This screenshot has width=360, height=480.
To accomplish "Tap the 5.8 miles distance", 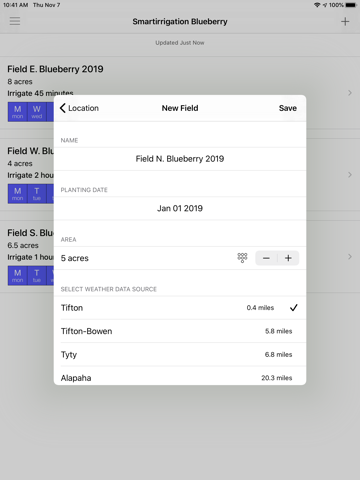I will [279, 331].
